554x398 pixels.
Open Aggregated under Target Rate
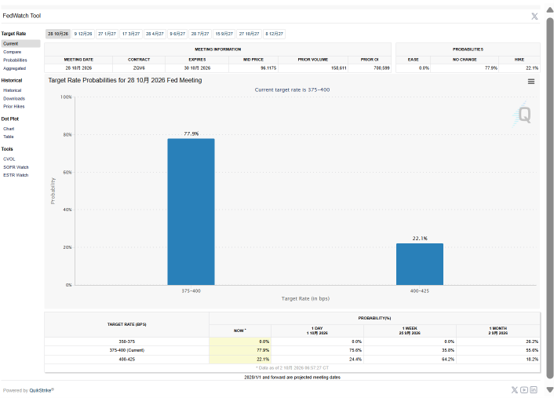point(14,69)
